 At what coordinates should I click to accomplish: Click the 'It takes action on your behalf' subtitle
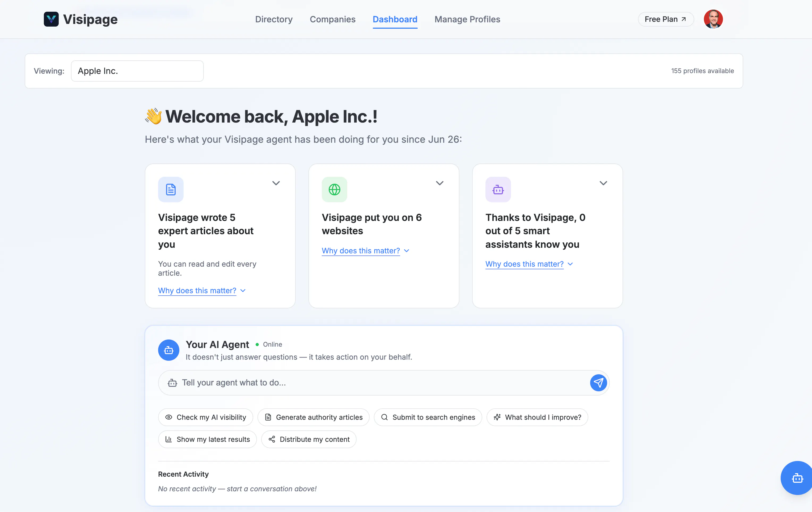point(299,357)
